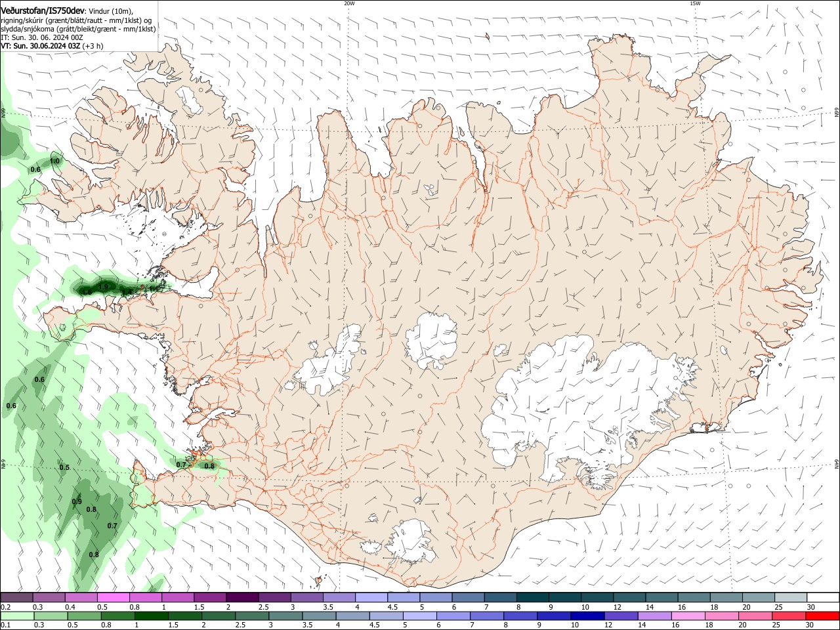This screenshot has width=840, height=630.
Task: Click the 0.6 value just left of 1.0
Action: coord(35,169)
